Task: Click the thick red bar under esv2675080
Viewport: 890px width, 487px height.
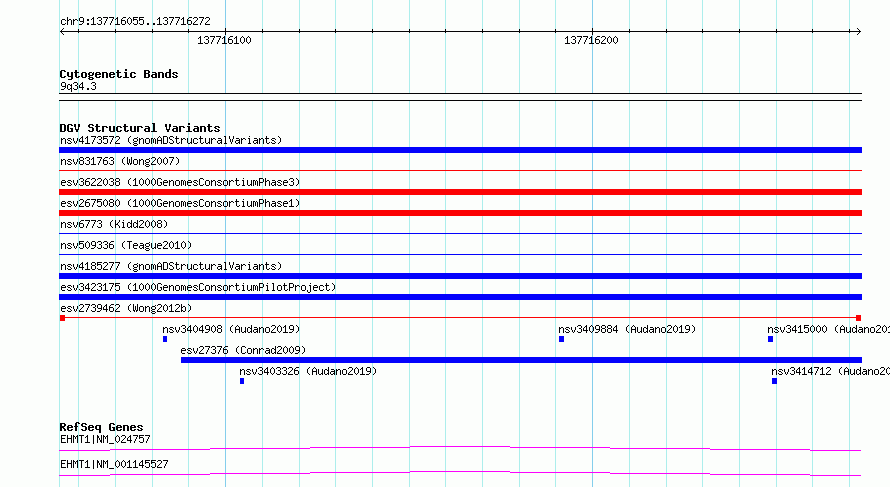Action: click(x=460, y=213)
